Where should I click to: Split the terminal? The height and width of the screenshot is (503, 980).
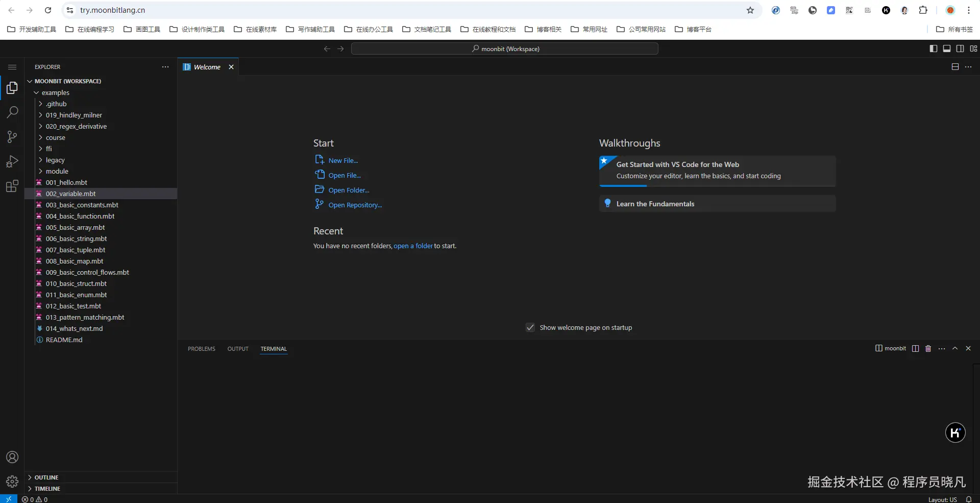point(916,348)
